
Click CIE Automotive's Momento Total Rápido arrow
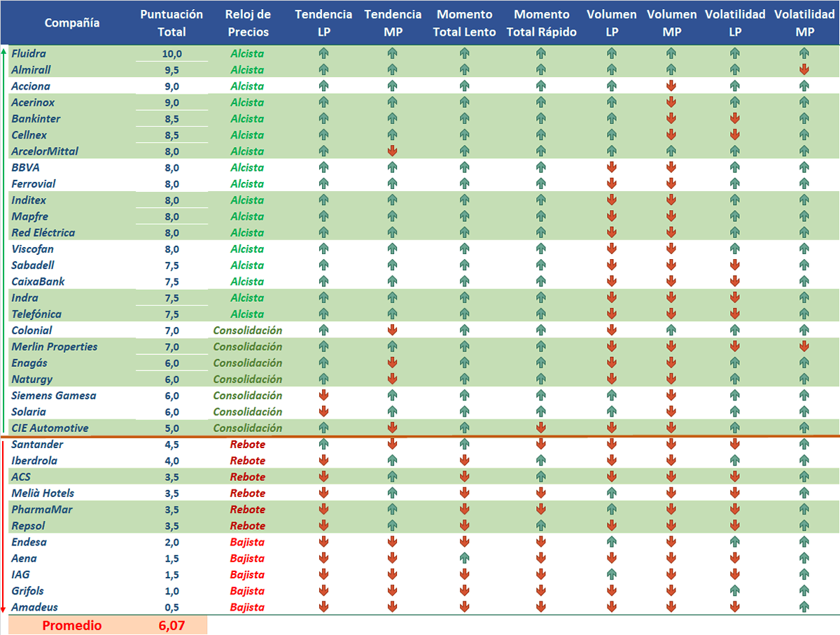[540, 428]
